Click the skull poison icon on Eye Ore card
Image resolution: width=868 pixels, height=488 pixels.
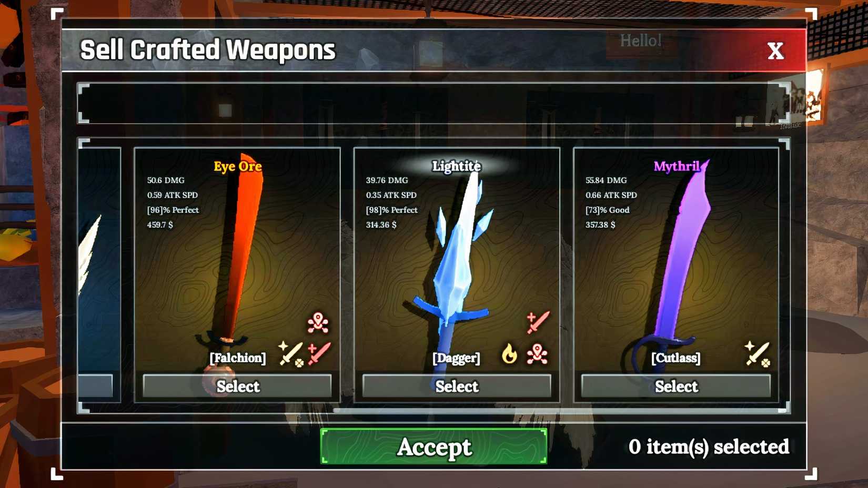coord(318,323)
